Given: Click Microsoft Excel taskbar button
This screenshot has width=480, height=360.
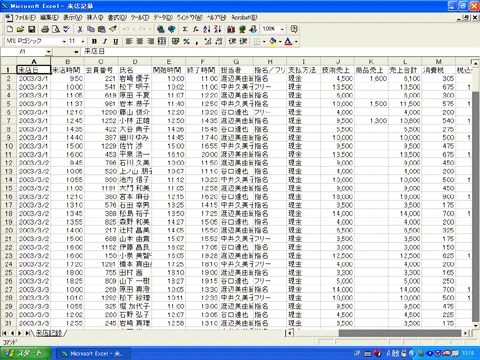Looking at the screenshot, I should [93, 354].
